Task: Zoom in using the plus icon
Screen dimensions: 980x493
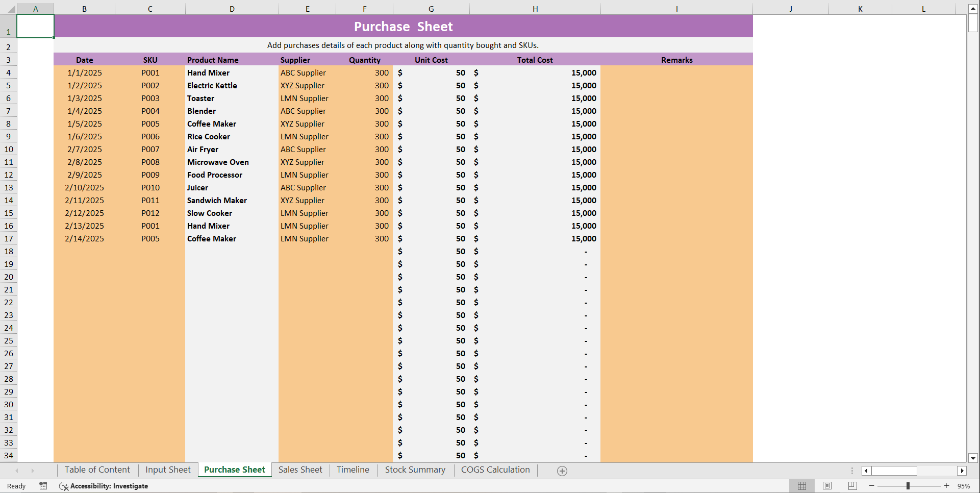Action: 947,486
